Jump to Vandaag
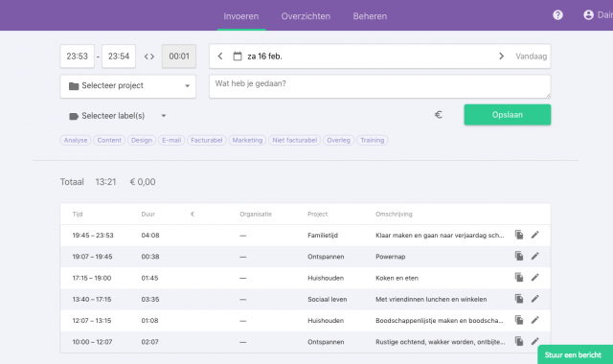The image size is (613, 364). 531,57
